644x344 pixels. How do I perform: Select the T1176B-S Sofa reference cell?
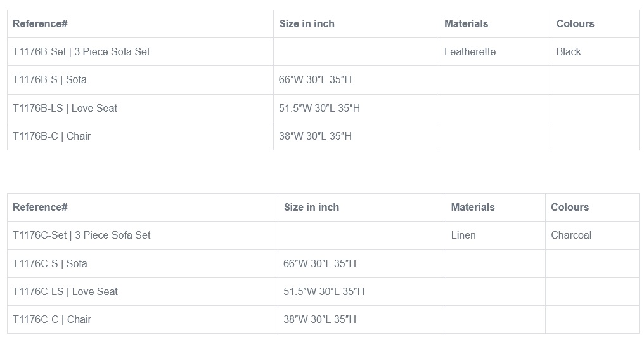50,80
